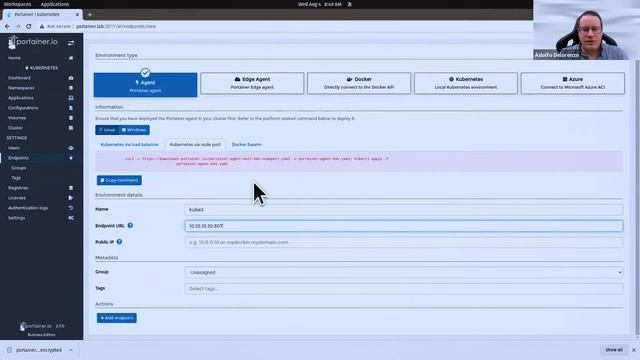Select the Kubernetes local environment type
The height and width of the screenshot is (360, 640).
[466, 83]
